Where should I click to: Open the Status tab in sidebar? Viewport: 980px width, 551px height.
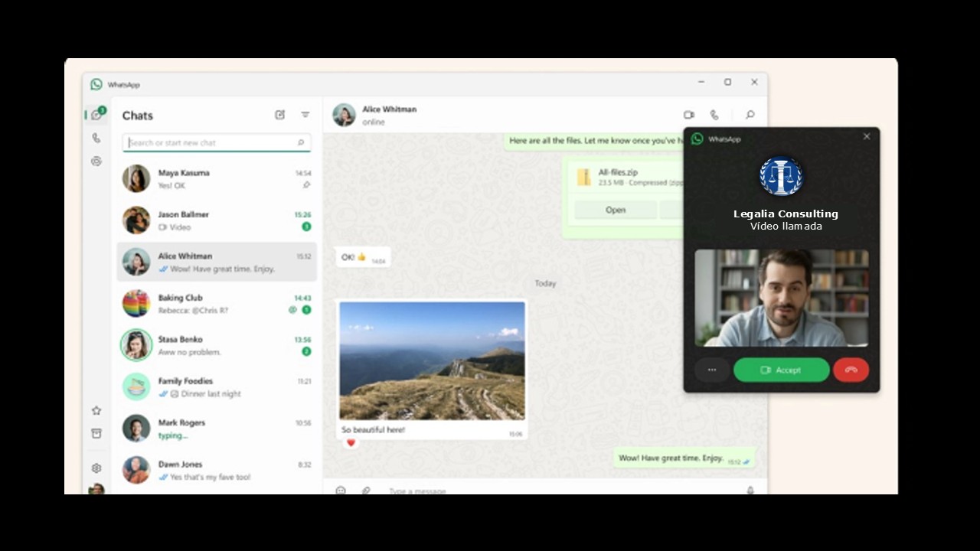(x=96, y=161)
